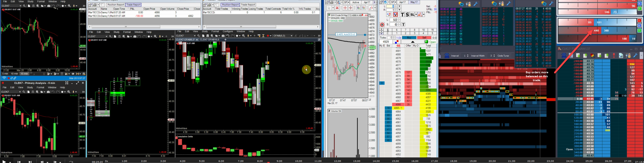The width and height of the screenshot is (644, 163).
Task: Click Trade Report in the Trade Account Report window
Action: click(133, 5)
